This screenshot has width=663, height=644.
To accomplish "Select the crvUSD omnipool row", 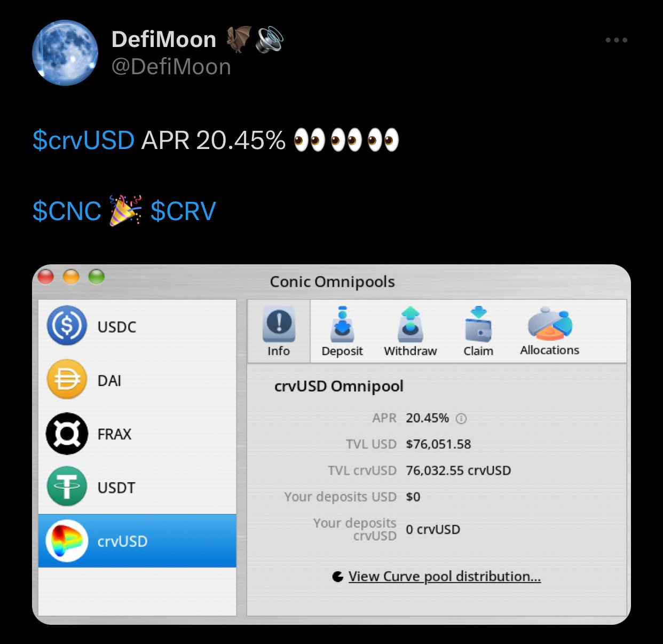I will 137,541.
